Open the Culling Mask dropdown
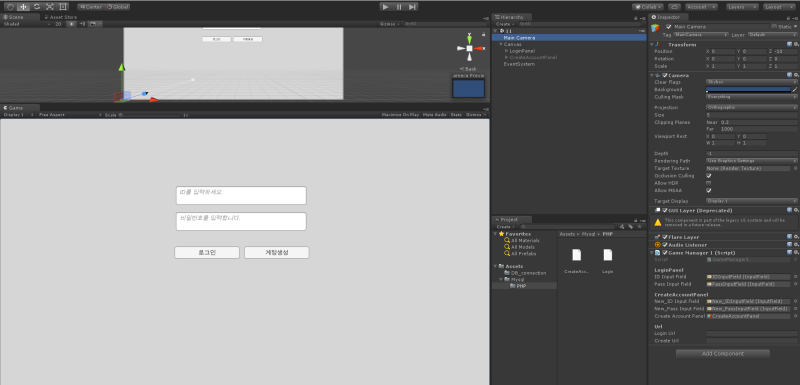The image size is (800, 385). (752, 97)
